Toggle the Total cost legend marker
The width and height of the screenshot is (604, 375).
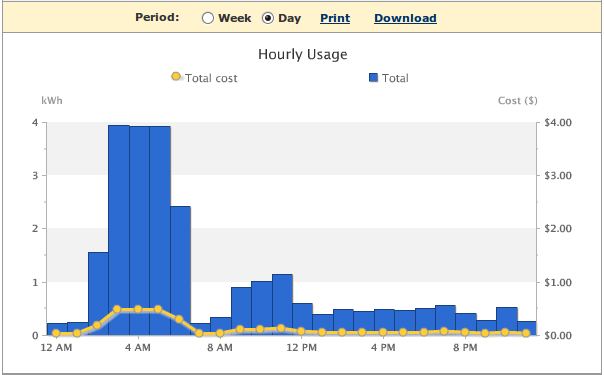point(176,77)
